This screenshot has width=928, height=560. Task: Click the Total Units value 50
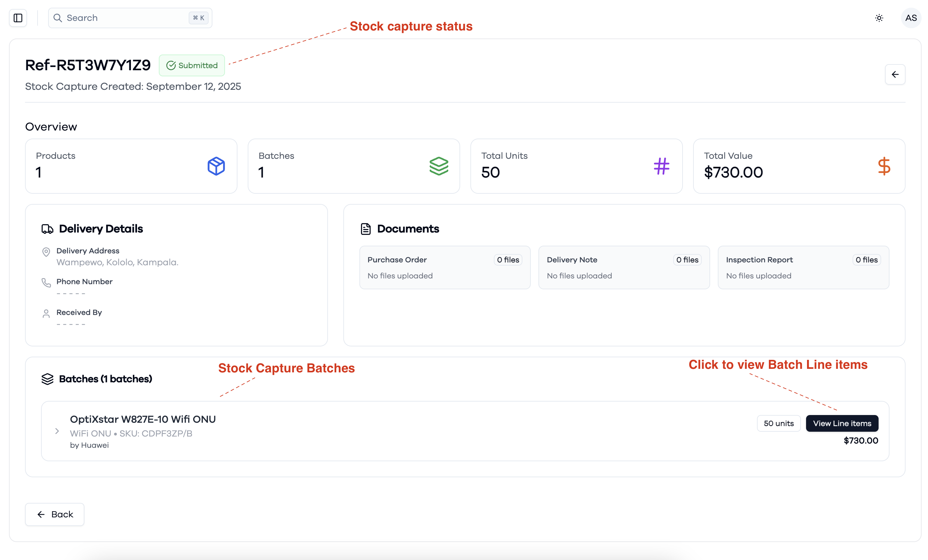[x=490, y=172]
